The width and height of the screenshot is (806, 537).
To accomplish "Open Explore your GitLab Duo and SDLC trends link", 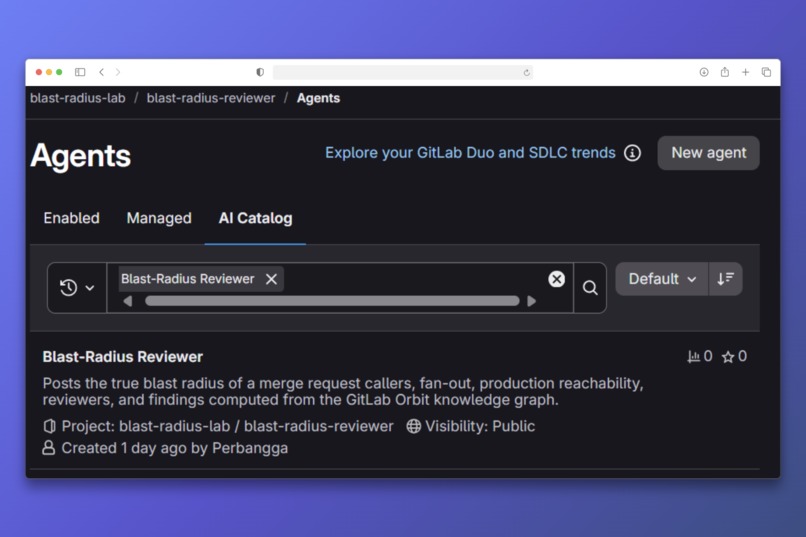I will [x=470, y=153].
